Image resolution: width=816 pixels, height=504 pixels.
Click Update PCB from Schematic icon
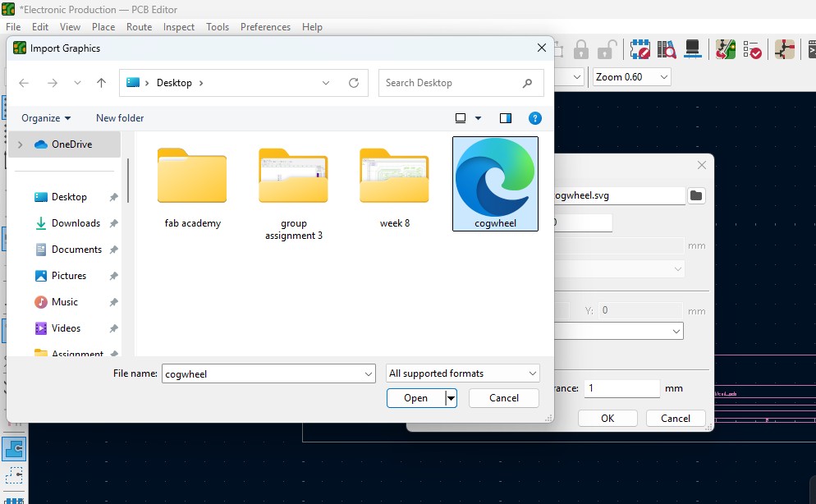click(726, 50)
